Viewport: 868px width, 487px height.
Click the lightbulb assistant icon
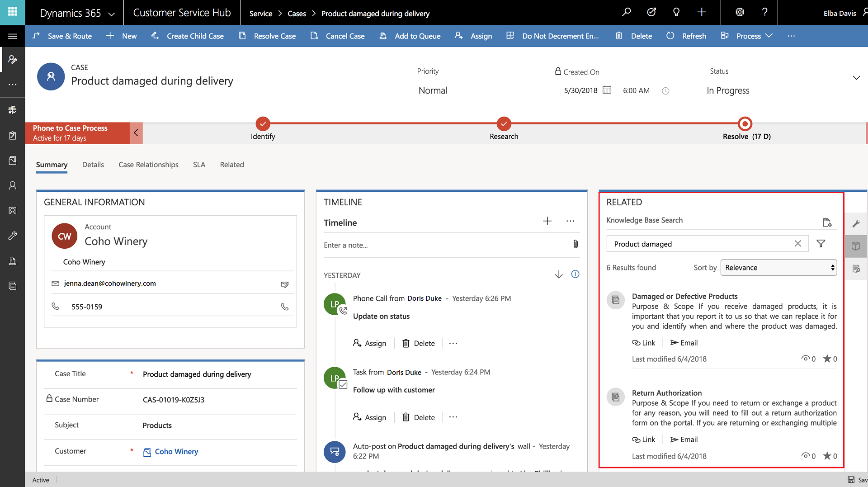(x=676, y=12)
